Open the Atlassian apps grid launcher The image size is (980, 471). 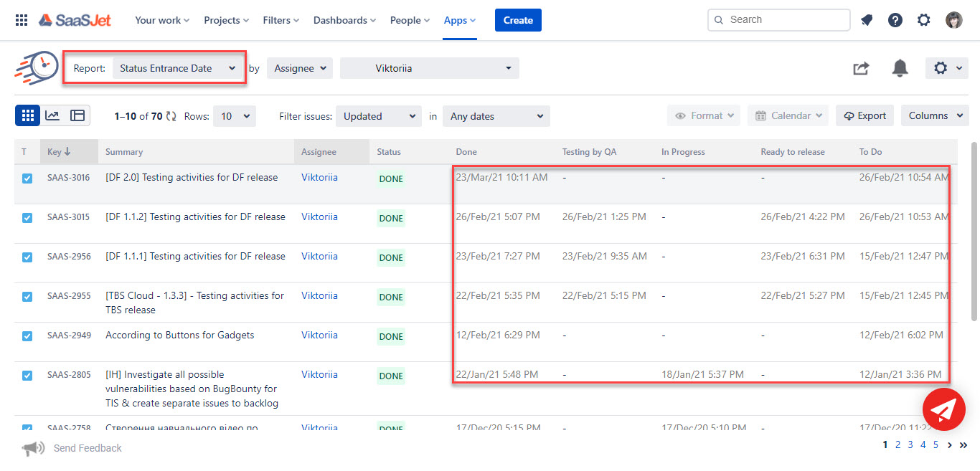pos(21,19)
